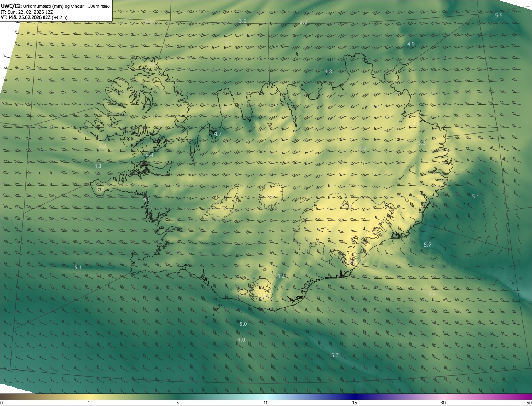The width and height of the screenshot is (532, 406).
Task: Click the 1 tick on the color scale
Action: click(x=89, y=403)
